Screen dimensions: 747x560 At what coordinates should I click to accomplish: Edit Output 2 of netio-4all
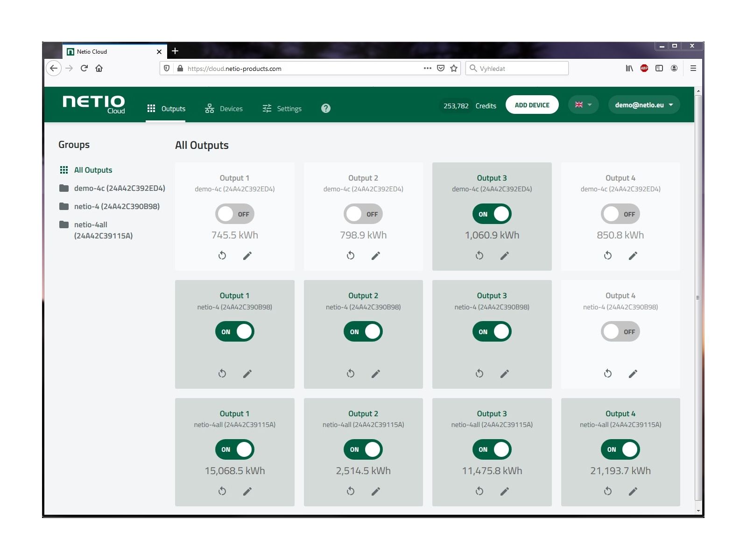tap(376, 491)
